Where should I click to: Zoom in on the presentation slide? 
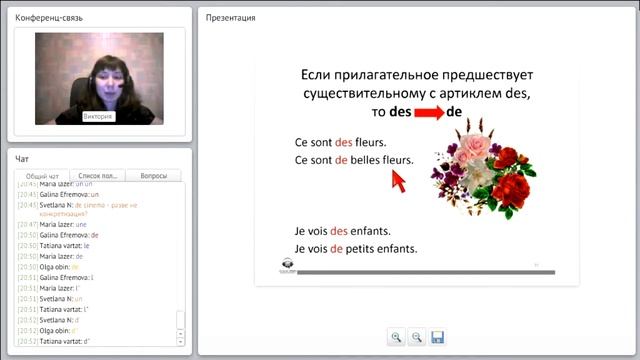396,337
